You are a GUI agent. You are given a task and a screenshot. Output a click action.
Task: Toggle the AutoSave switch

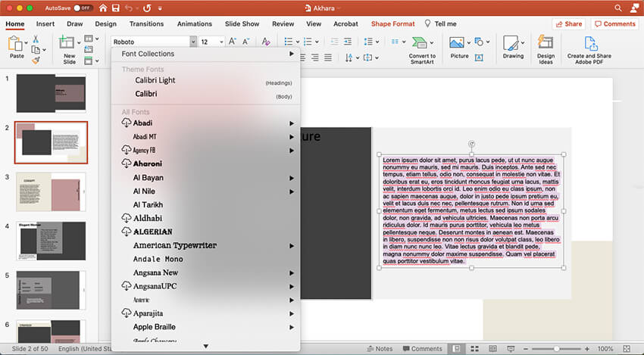[82, 8]
